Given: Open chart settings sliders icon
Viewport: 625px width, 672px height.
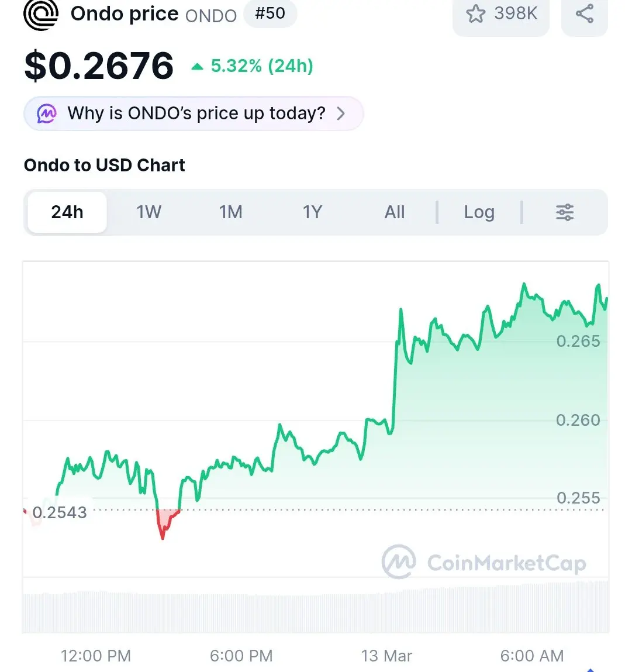Looking at the screenshot, I should (x=565, y=212).
